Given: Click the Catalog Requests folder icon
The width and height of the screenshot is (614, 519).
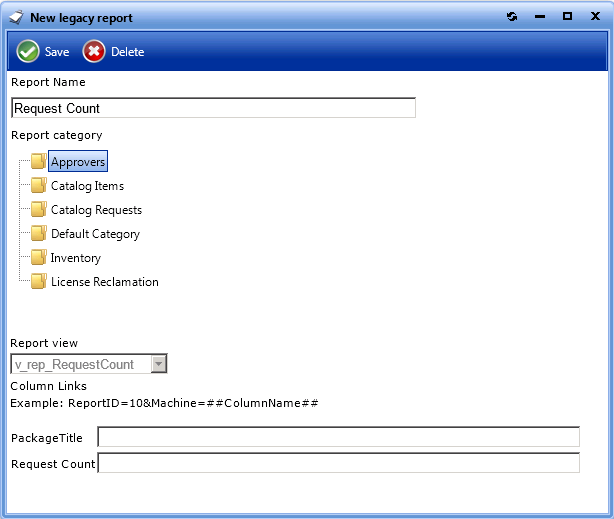Looking at the screenshot, I should (x=39, y=209).
